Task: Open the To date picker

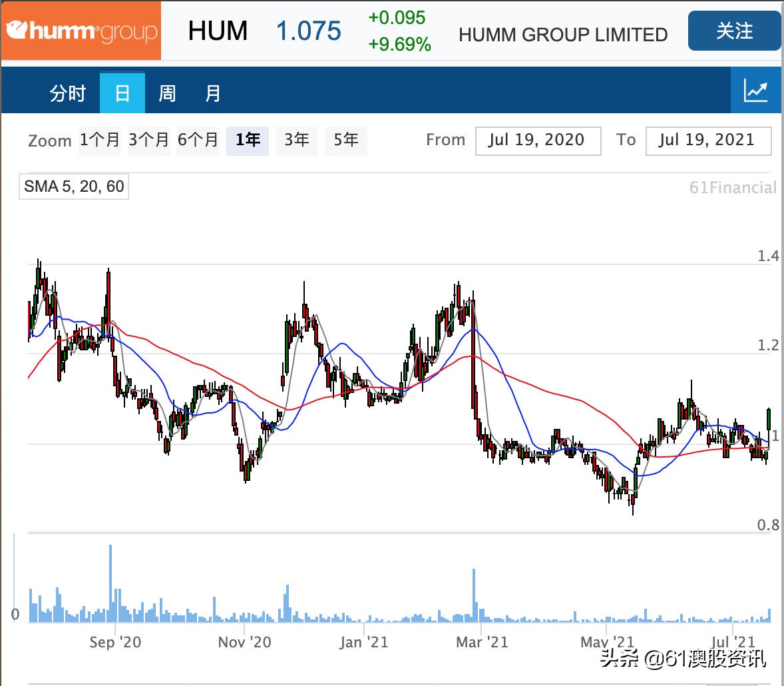Action: (x=708, y=141)
